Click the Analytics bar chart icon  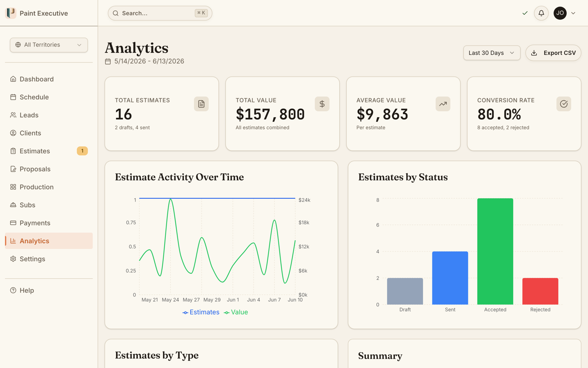click(13, 241)
